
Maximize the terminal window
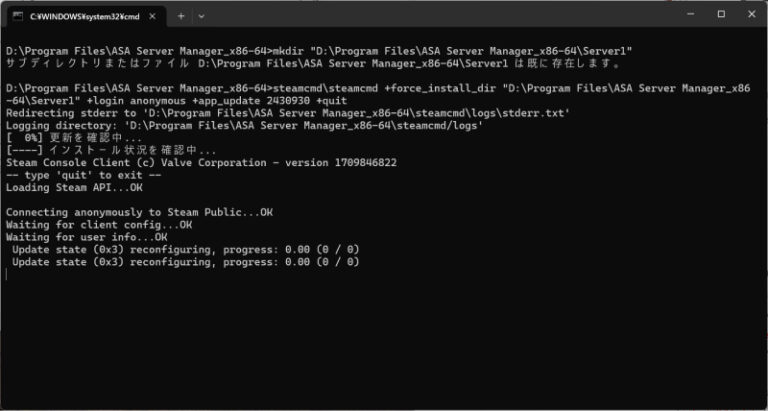(x=720, y=15)
